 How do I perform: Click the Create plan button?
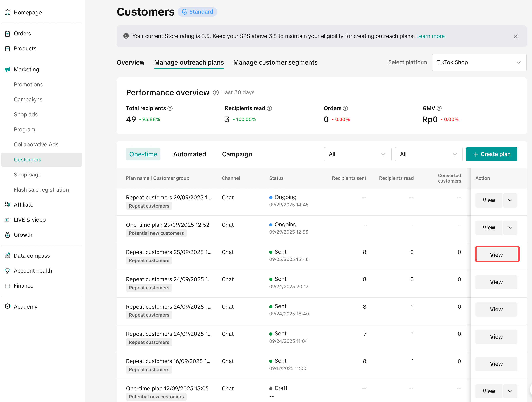[x=491, y=154]
